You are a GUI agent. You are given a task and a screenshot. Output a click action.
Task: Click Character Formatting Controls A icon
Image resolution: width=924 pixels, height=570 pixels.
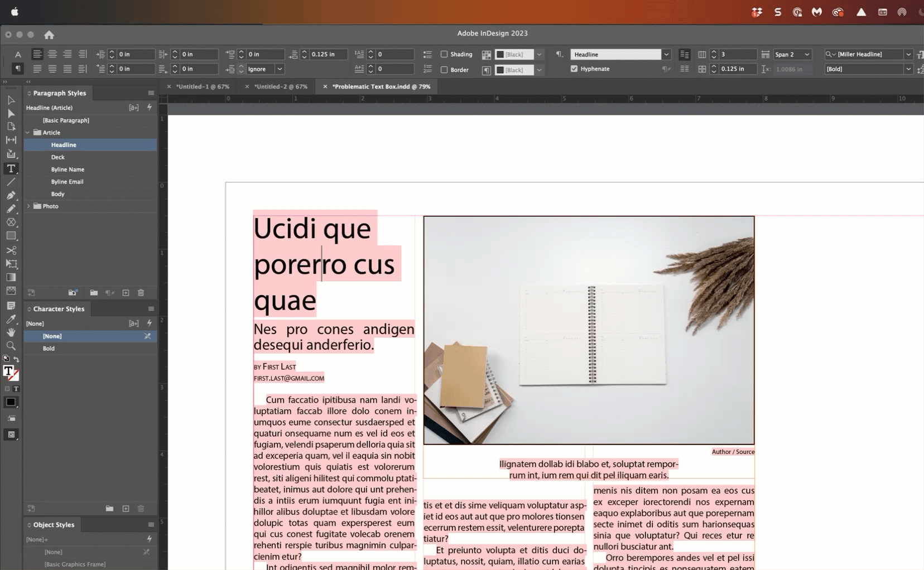pyautogui.click(x=18, y=54)
